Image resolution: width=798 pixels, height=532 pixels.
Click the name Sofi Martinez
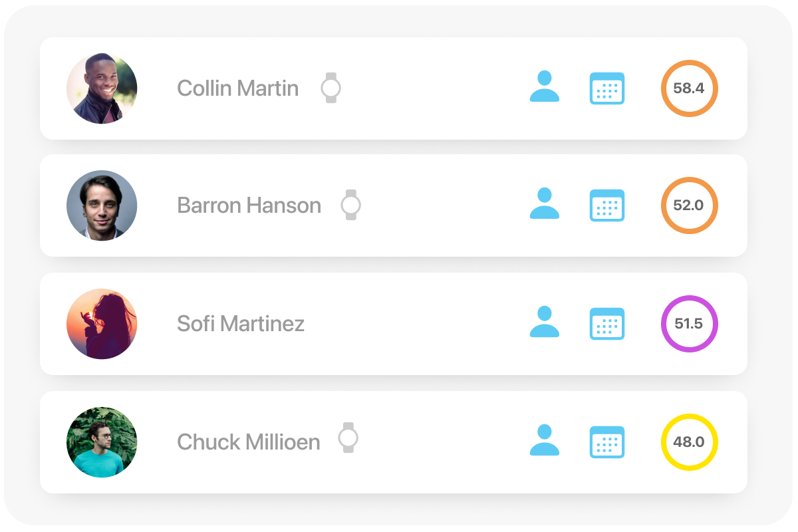[241, 324]
